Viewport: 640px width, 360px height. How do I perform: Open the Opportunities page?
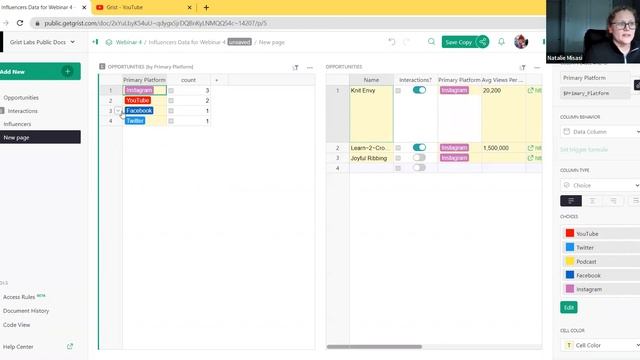pos(21,98)
